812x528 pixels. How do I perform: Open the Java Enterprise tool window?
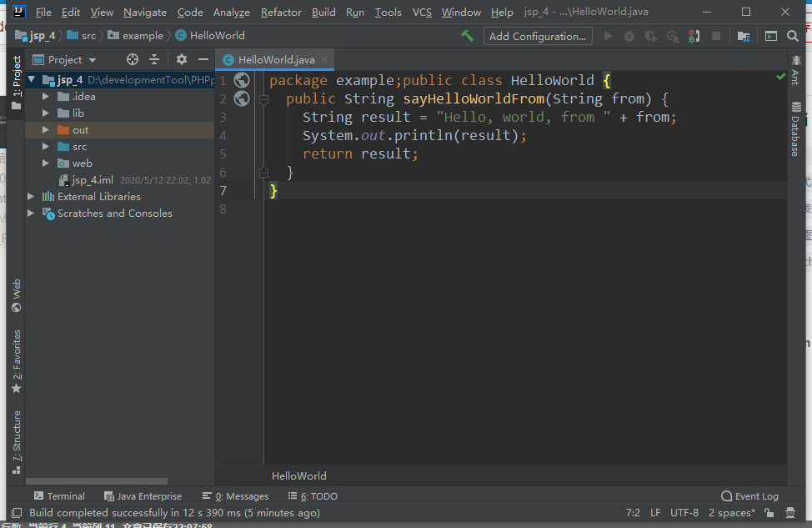point(143,495)
